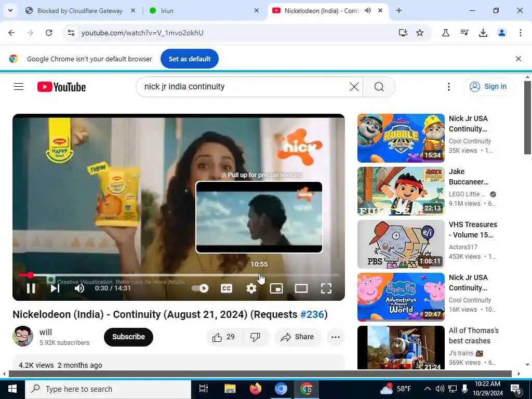Open the notification center
This screenshot has width=532, height=399.
(x=516, y=389)
